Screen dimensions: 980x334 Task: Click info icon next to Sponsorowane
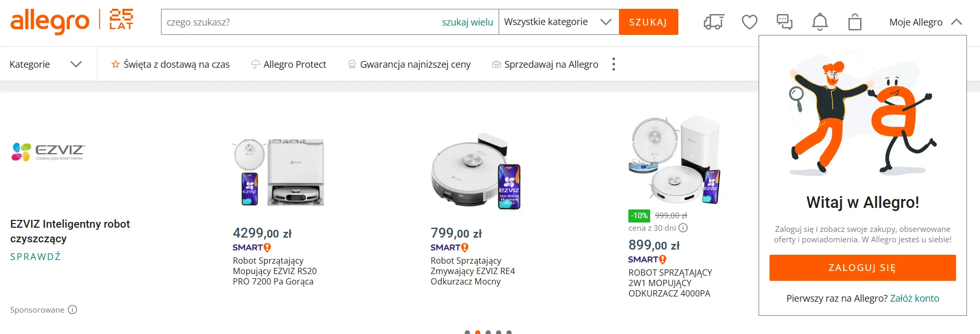click(x=72, y=310)
